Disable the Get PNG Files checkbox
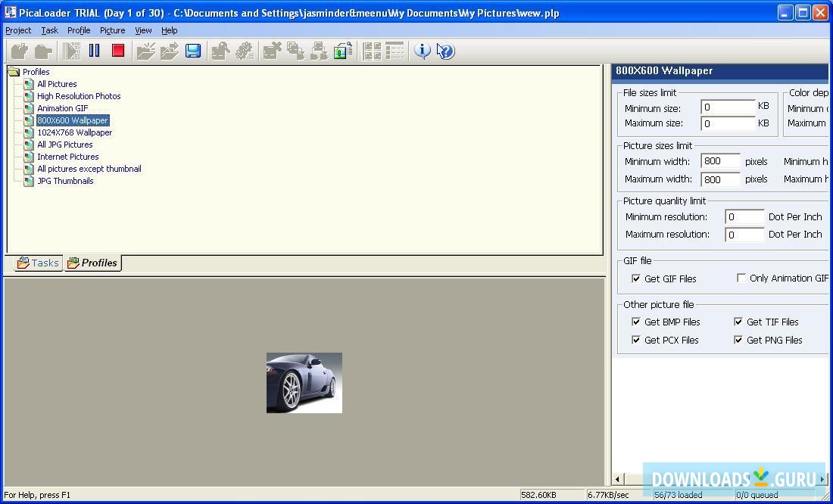Viewport: 833px width, 504px height. coord(738,340)
